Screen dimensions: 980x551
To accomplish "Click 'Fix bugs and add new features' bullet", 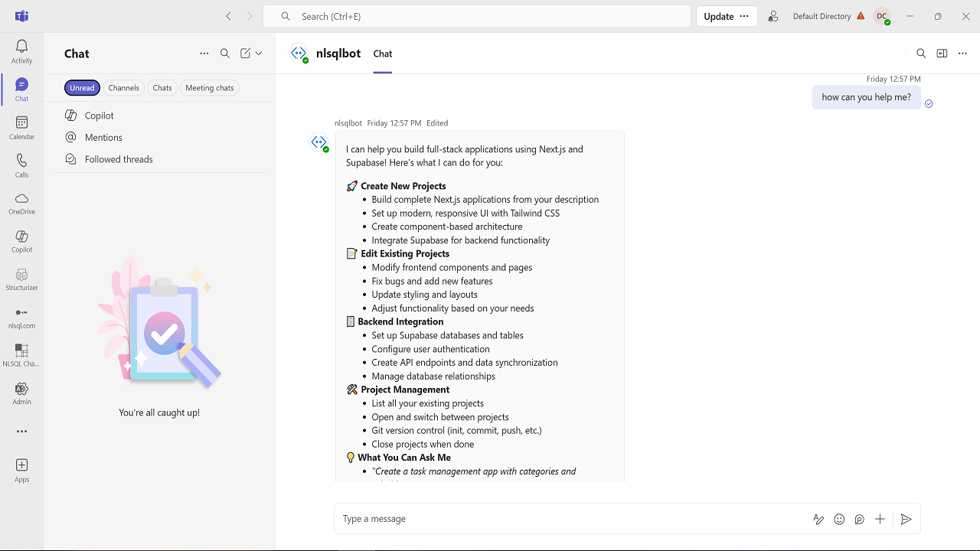I will coord(432,281).
